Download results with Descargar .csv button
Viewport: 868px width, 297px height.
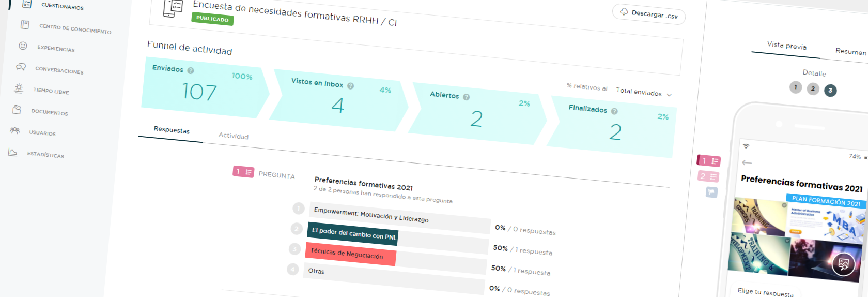[649, 14]
